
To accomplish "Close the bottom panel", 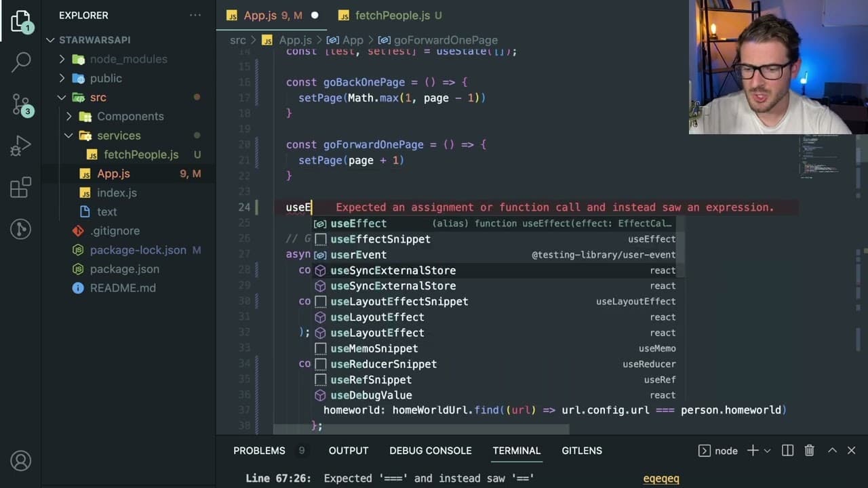I will point(852,451).
